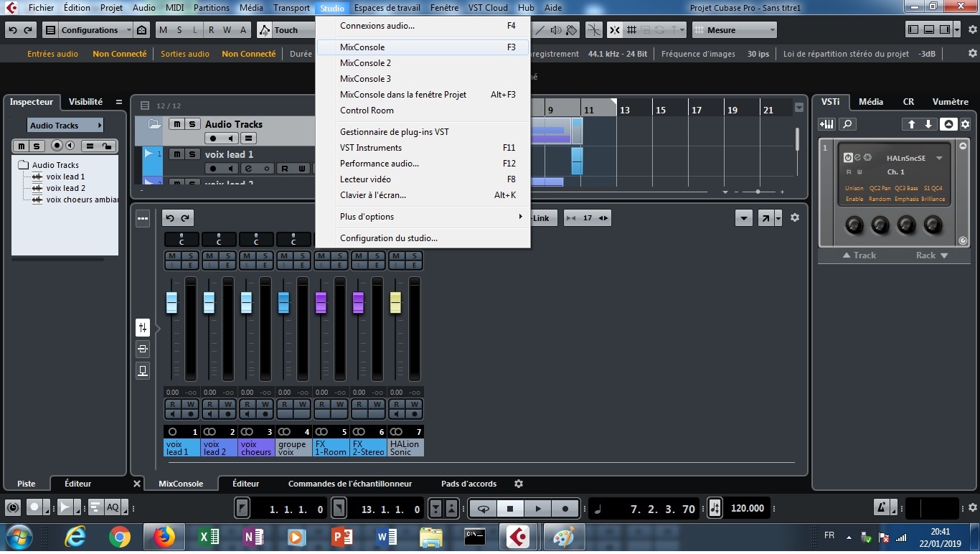Click the horizontal zoom slider in project
The height and width of the screenshot is (554, 980).
(x=758, y=192)
